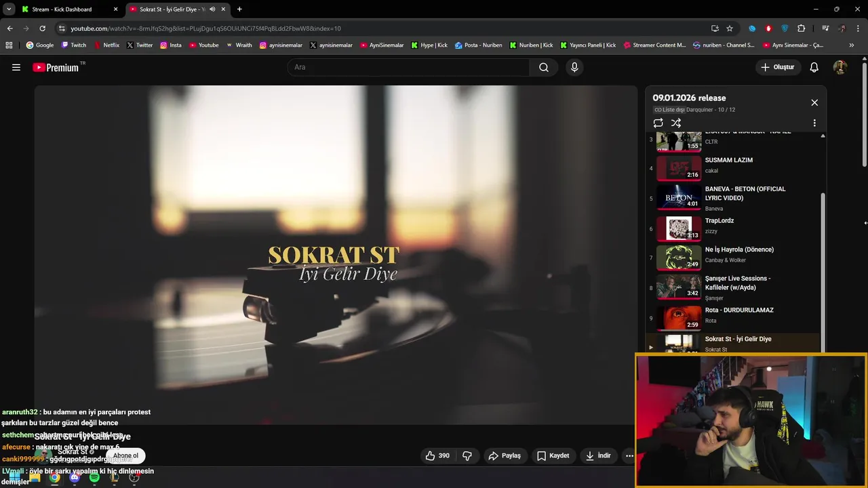Open Discord from the taskbar

click(75, 477)
